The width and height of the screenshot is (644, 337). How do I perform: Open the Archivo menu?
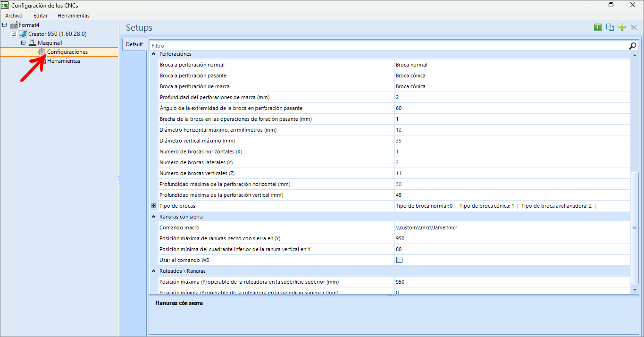point(14,16)
